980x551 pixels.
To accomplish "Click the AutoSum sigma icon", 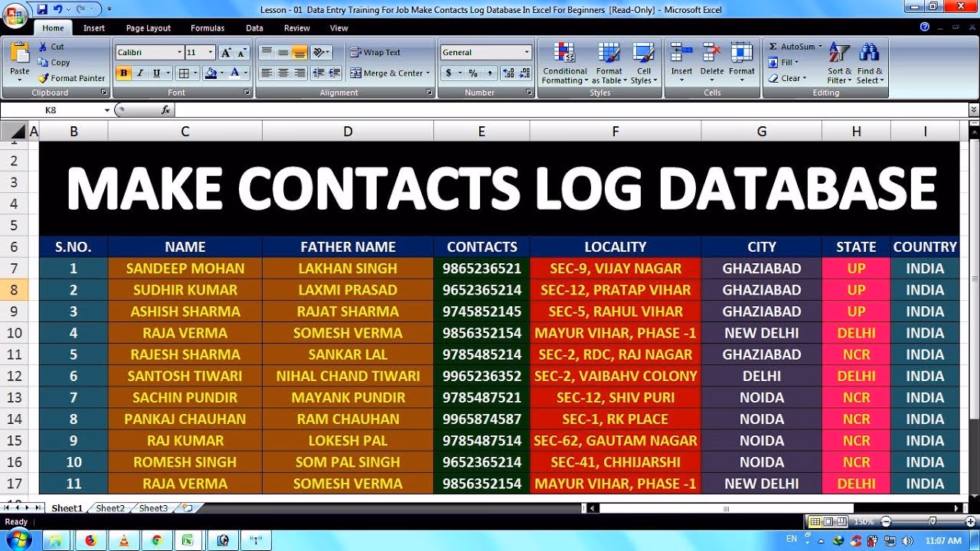I will tap(776, 46).
